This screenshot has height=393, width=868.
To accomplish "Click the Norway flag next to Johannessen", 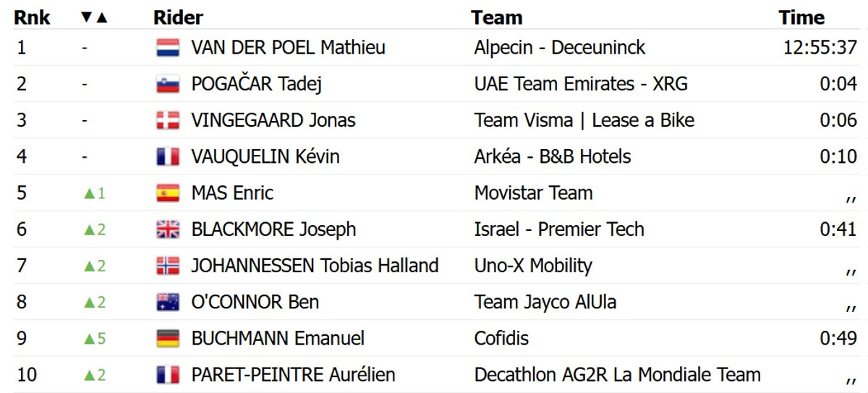I will (168, 266).
